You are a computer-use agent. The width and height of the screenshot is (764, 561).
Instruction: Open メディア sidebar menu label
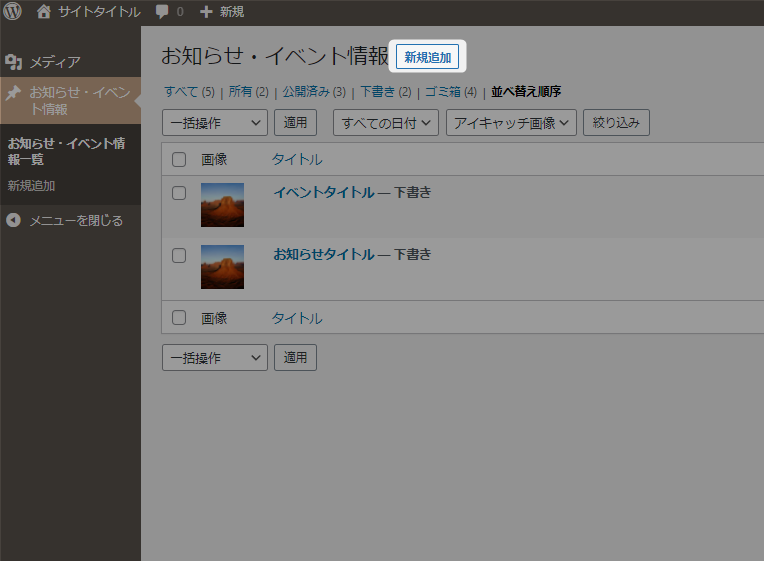point(55,62)
